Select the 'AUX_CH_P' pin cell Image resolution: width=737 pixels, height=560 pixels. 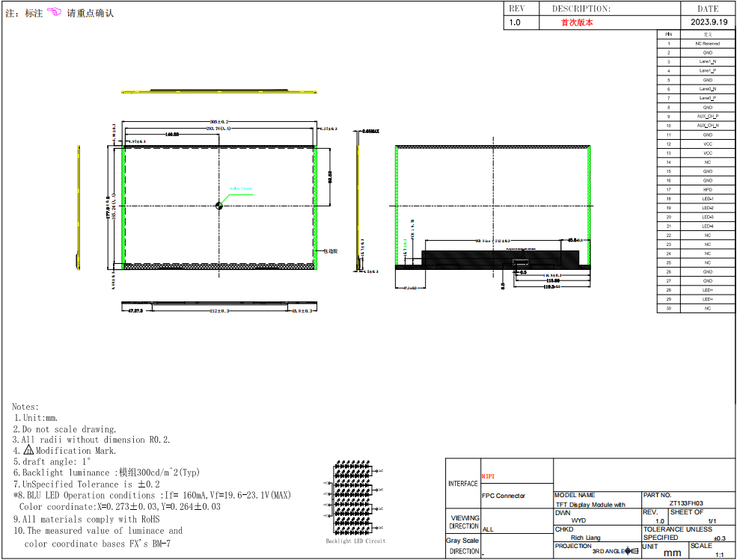pos(708,117)
